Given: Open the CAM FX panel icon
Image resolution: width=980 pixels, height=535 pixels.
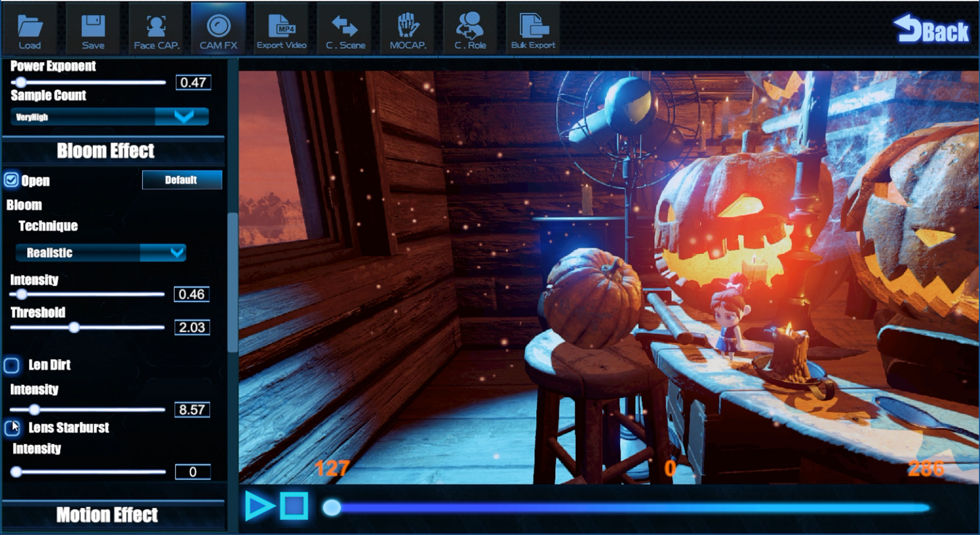Looking at the screenshot, I should pos(218,27).
